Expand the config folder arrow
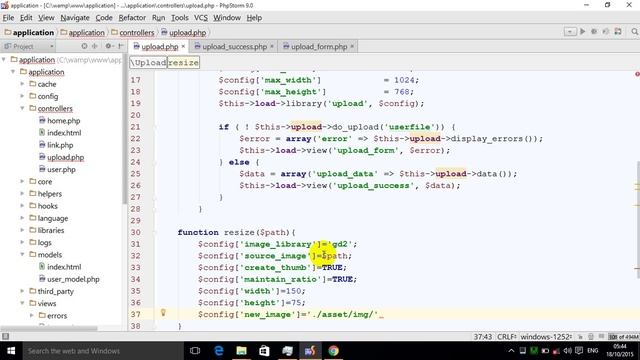This screenshot has height=360, width=640. point(22,96)
